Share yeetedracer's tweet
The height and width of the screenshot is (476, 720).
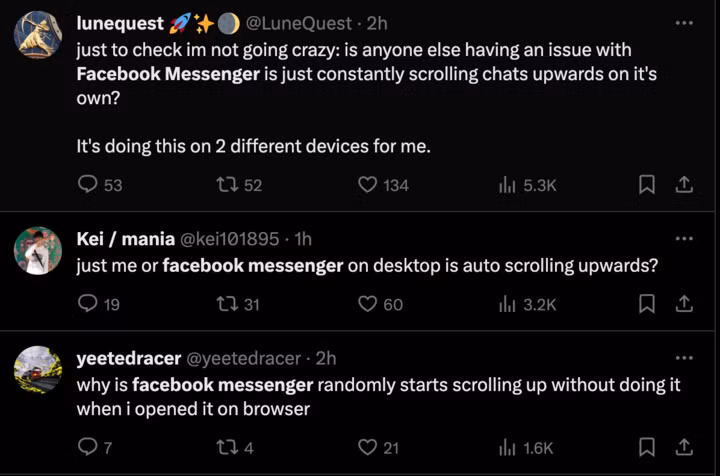pyautogui.click(x=685, y=447)
